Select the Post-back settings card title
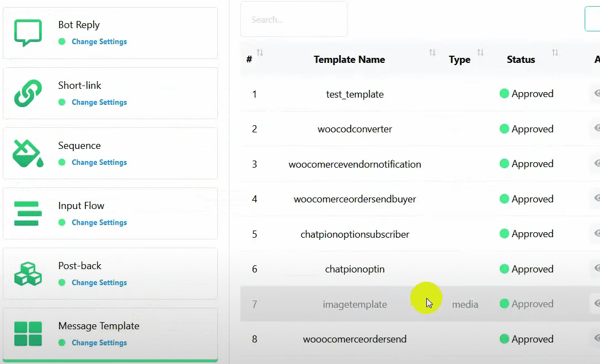 (x=80, y=266)
